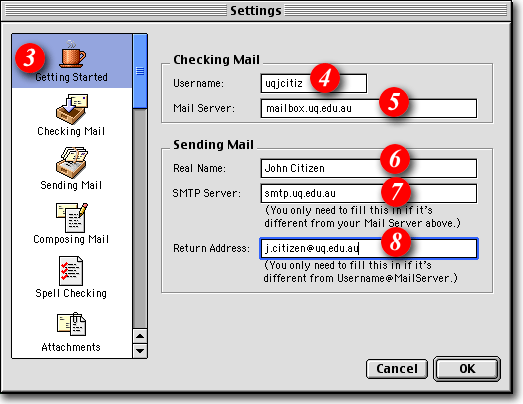
Task: Confirm settings with the OK button
Action: tap(467, 369)
